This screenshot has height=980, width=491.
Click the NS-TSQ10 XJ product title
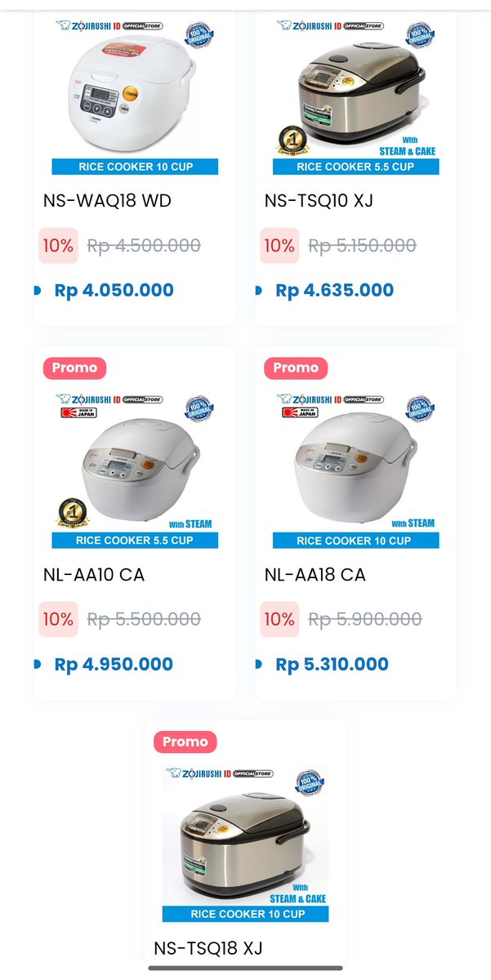coord(319,201)
